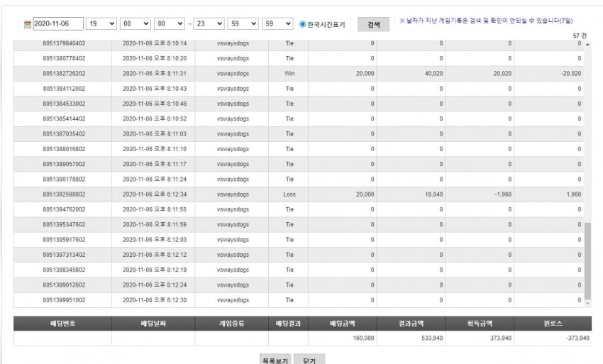Image resolution: width=603 pixels, height=364 pixels.
Task: Select bet number 8051397313402
Action: 64,255
